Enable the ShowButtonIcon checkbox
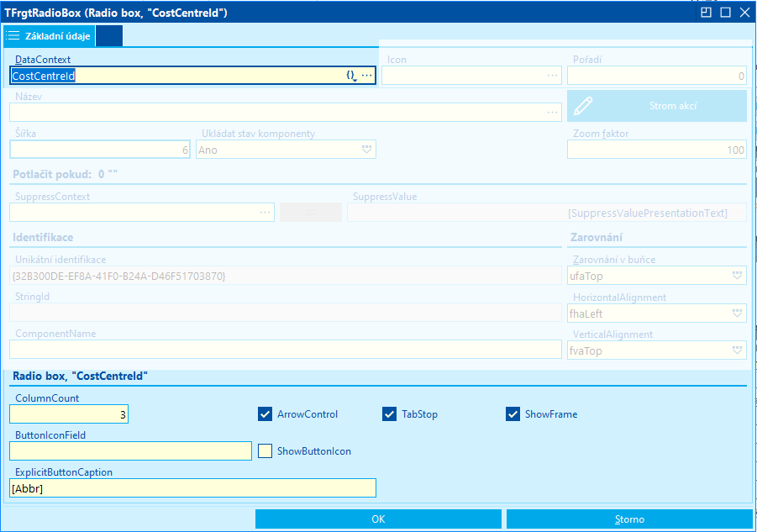The width and height of the screenshot is (757, 532). pyautogui.click(x=265, y=450)
